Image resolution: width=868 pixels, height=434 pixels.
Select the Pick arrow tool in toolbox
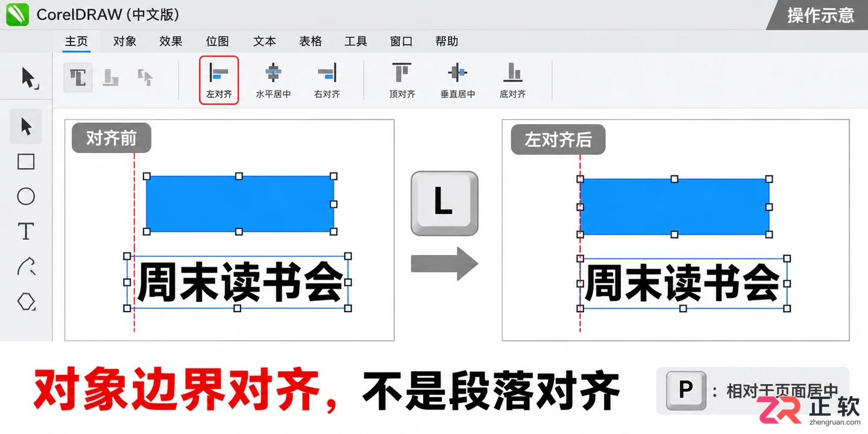[x=26, y=126]
